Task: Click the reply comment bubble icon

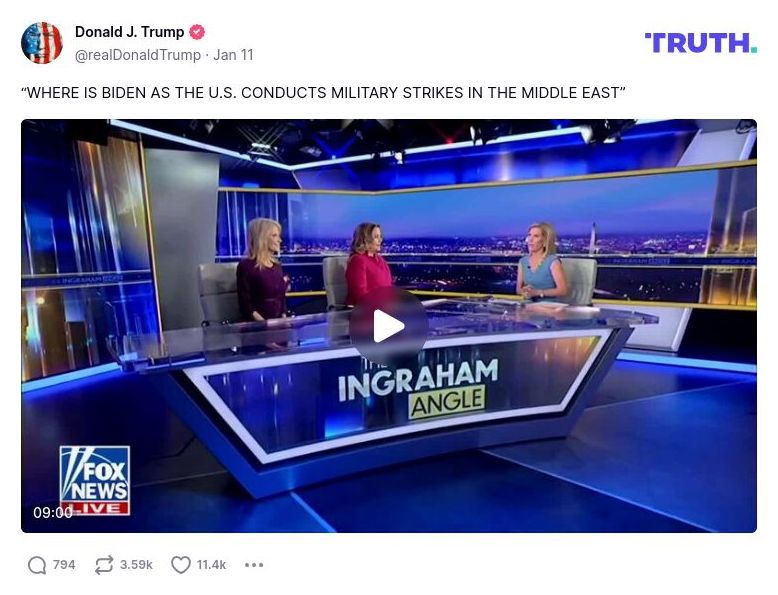Action: (37, 565)
